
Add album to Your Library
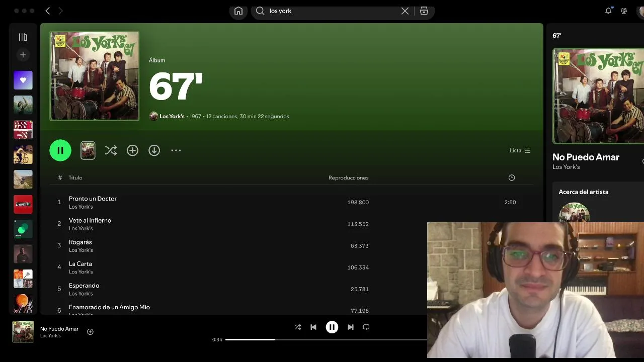tap(132, 150)
